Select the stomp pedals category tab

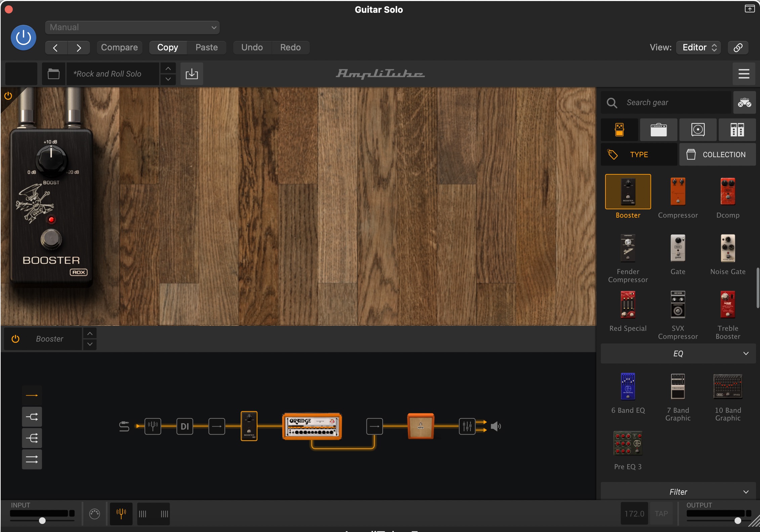tap(619, 130)
